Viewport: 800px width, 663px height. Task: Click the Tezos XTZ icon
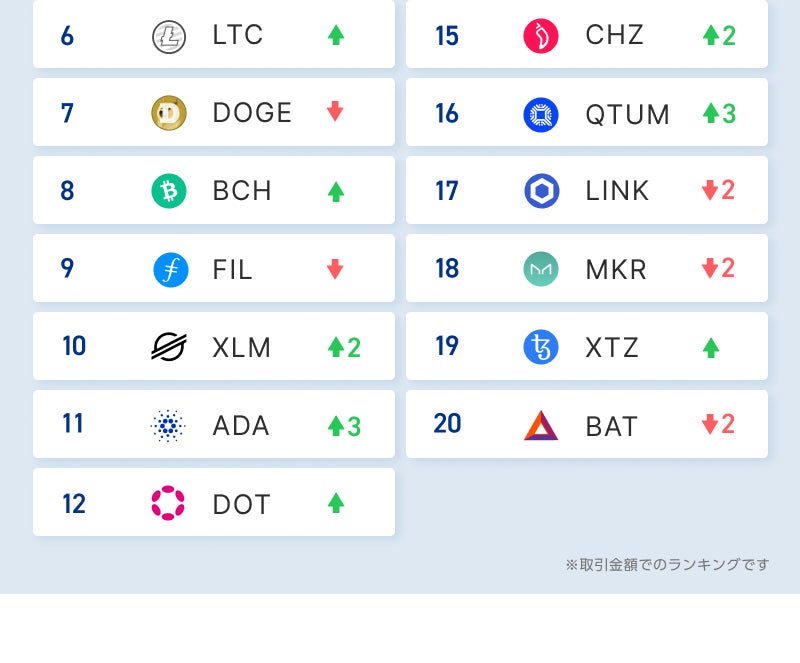pos(541,347)
